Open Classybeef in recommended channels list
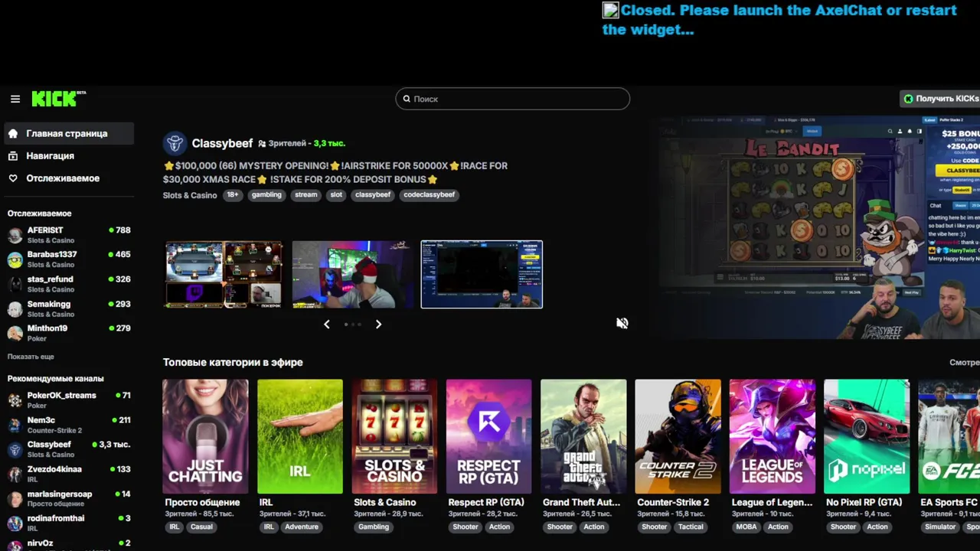 (69, 449)
